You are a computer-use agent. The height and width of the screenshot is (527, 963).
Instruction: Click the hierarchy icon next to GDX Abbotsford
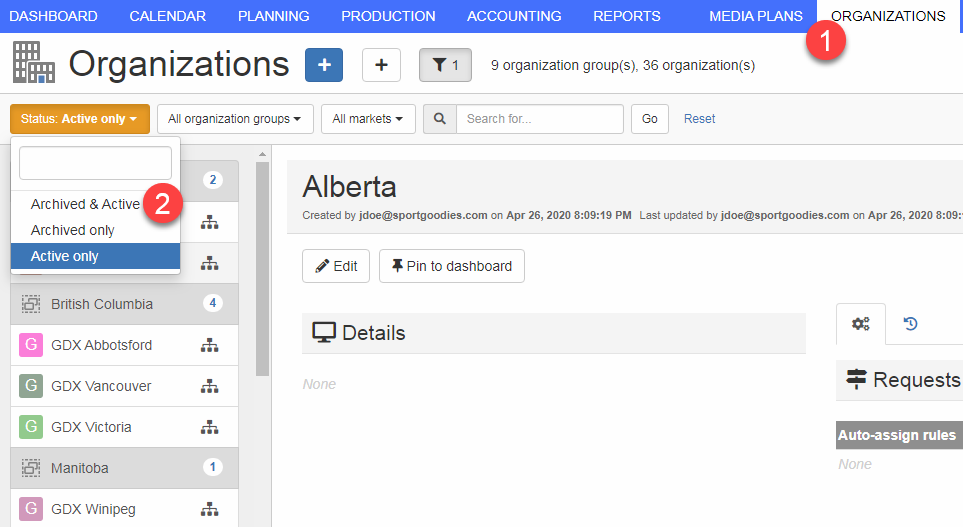pos(209,345)
